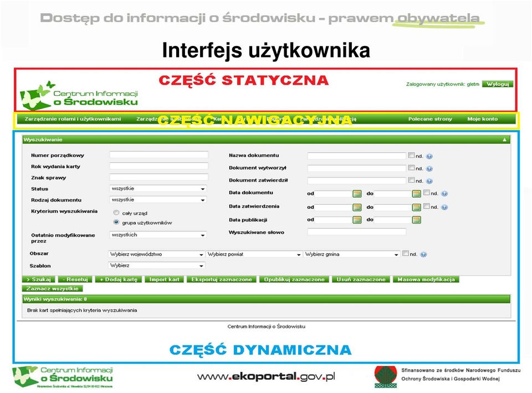The height and width of the screenshot is (393, 532).
Task: Check nd. box for Nazwa dokumentu
Action: click(x=411, y=155)
